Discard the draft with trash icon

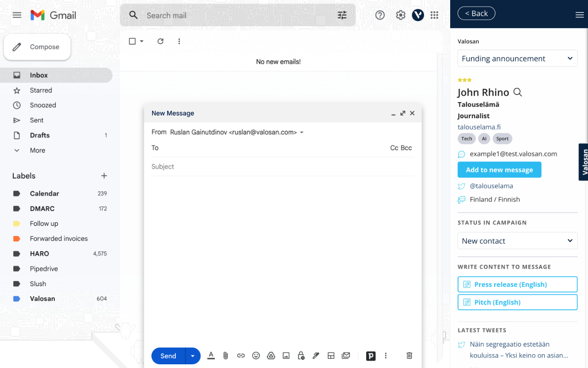pyautogui.click(x=409, y=356)
